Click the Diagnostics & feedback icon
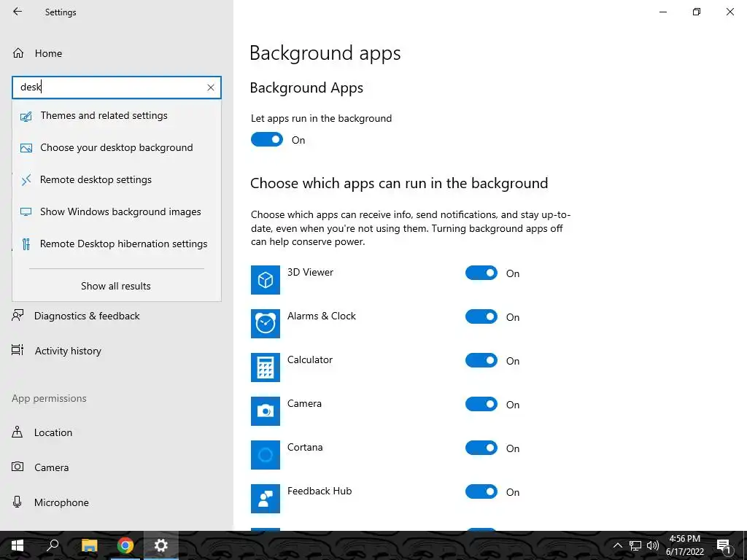 click(x=18, y=315)
